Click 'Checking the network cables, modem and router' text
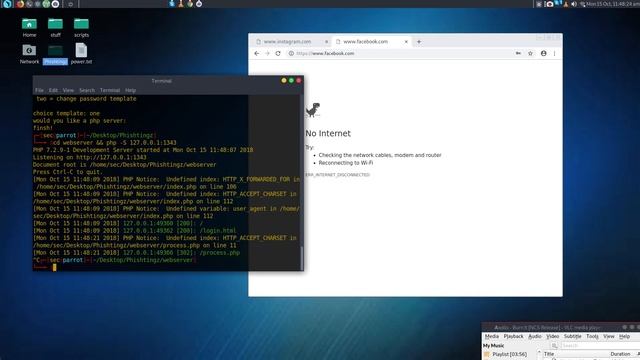The image size is (640, 360). click(x=380, y=155)
